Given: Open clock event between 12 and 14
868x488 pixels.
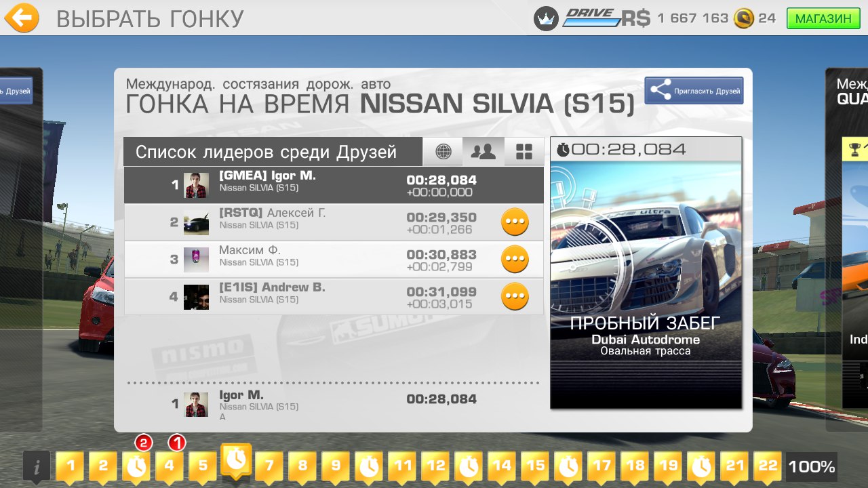Looking at the screenshot, I should click(469, 466).
